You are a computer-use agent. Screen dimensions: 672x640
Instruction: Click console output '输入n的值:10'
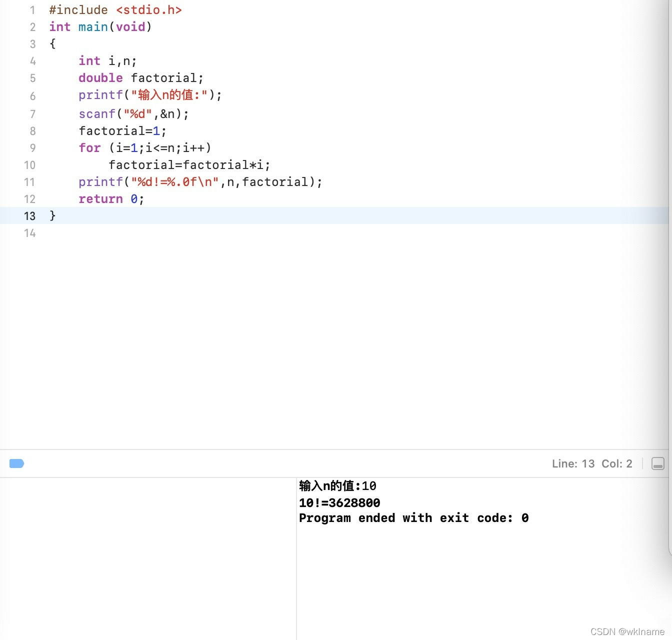tap(337, 486)
